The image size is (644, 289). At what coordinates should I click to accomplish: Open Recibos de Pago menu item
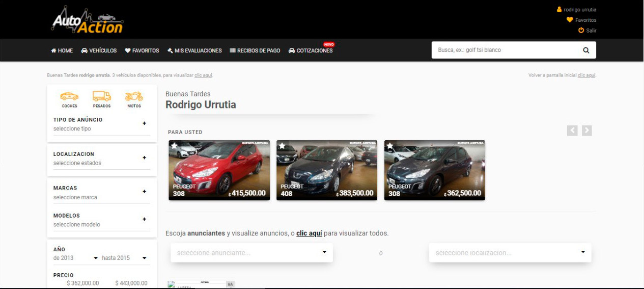[x=255, y=50]
